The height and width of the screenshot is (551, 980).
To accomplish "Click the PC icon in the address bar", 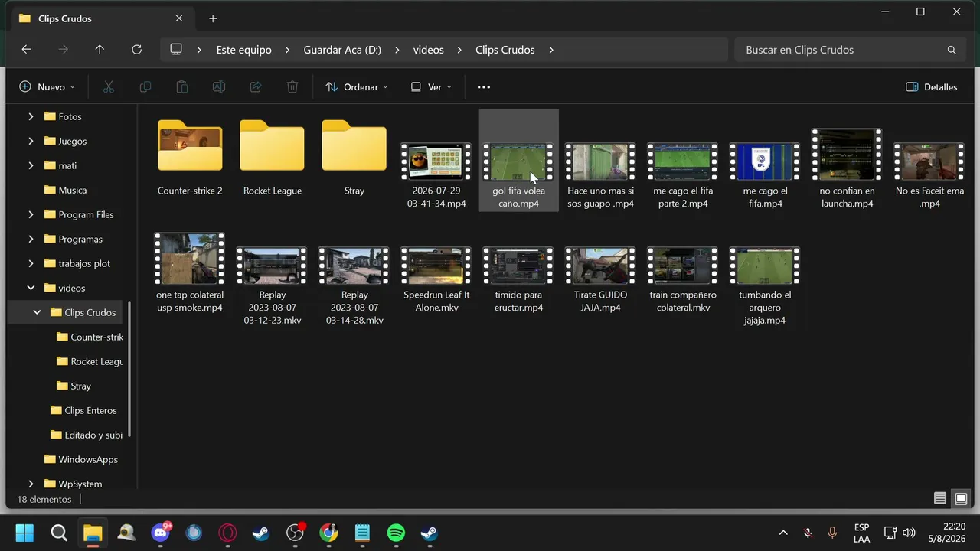I will [176, 50].
